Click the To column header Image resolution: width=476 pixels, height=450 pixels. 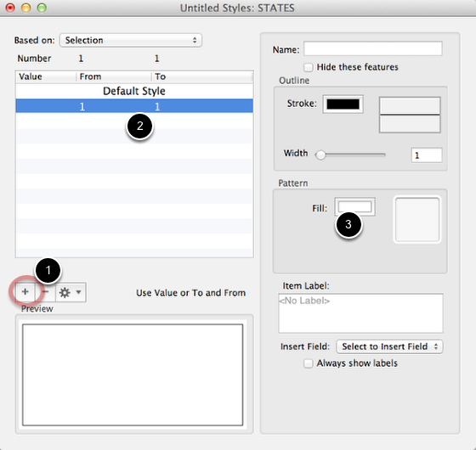[x=202, y=76]
